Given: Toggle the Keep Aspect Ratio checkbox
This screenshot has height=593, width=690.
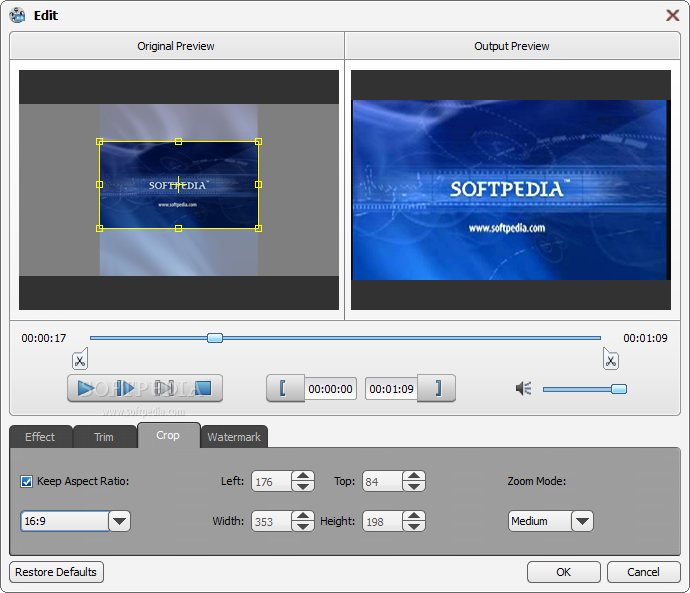Looking at the screenshot, I should pos(26,482).
